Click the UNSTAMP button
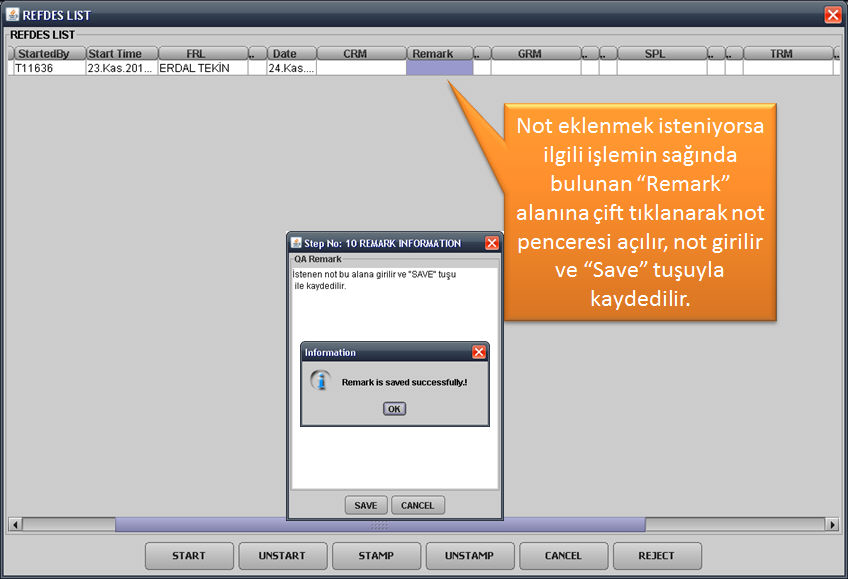The height and width of the screenshot is (579, 848). point(469,556)
